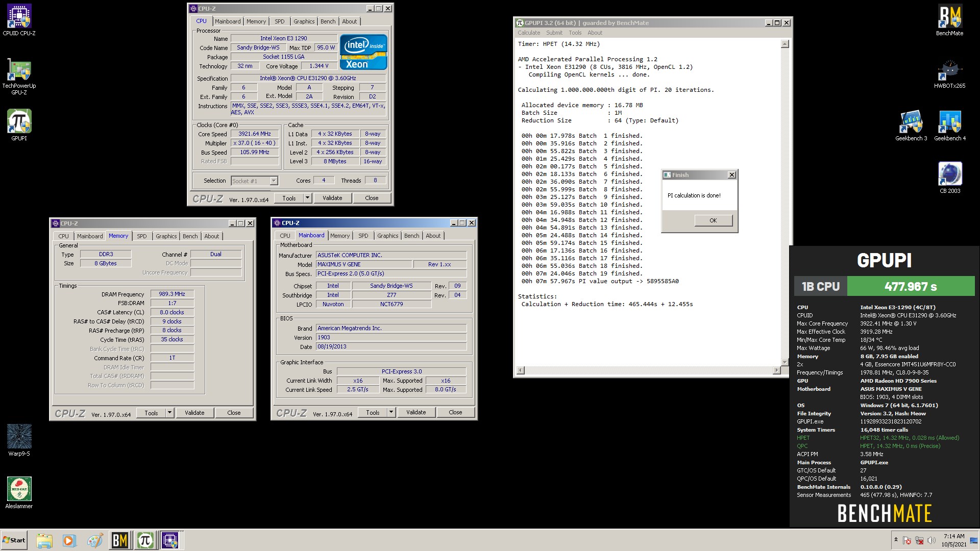
Task: Open the Calculate menu in GPUPI
Action: coord(529,33)
